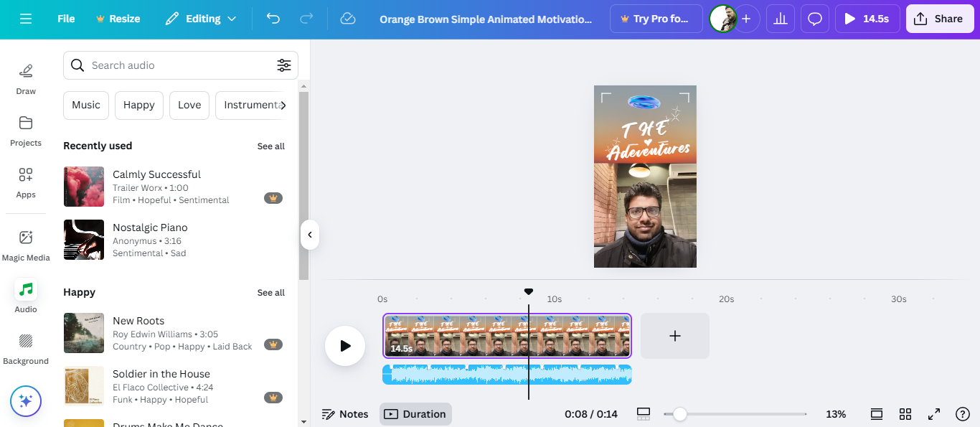Click the New Roots title text

138,321
